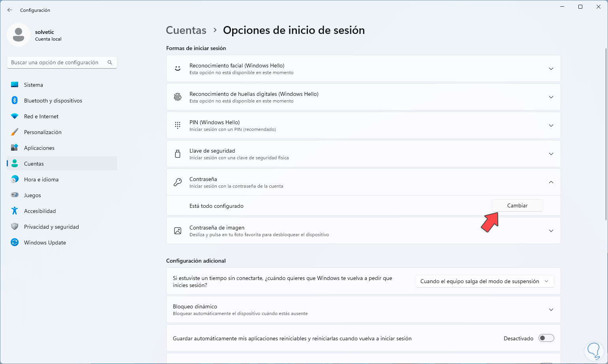
Task: Click the PIN keypad icon
Action: 178,125
